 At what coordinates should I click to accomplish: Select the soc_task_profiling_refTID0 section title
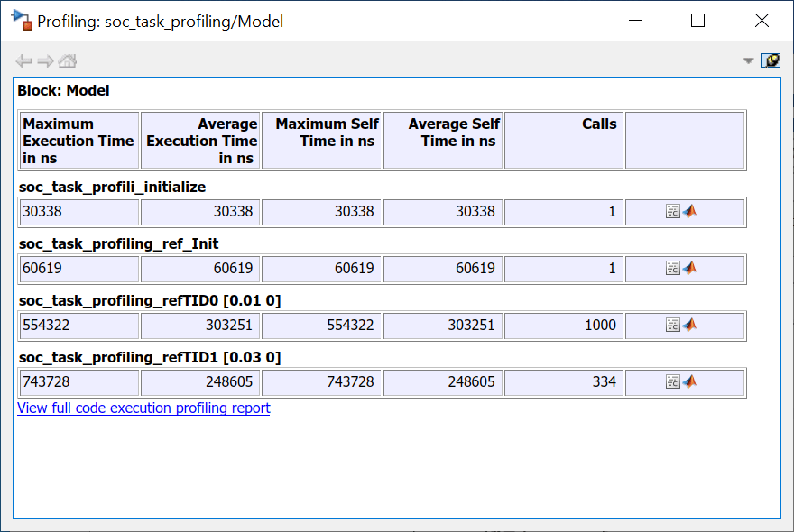pyautogui.click(x=149, y=300)
